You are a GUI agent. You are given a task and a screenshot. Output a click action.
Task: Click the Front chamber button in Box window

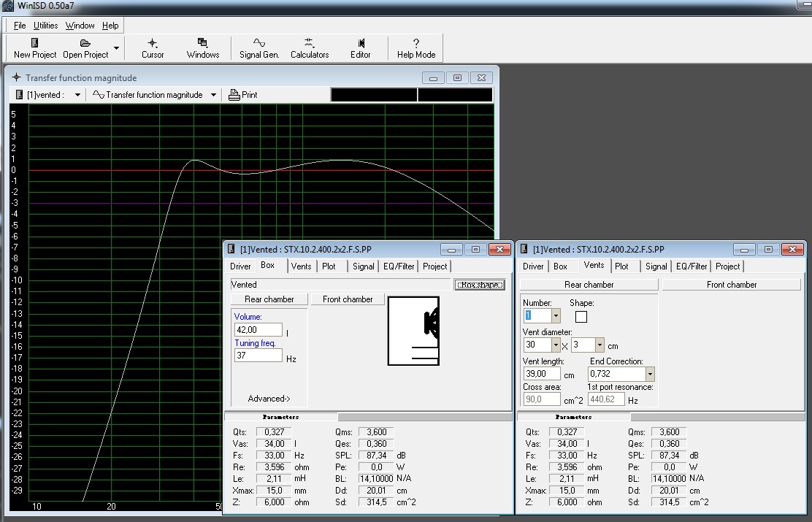(x=348, y=299)
